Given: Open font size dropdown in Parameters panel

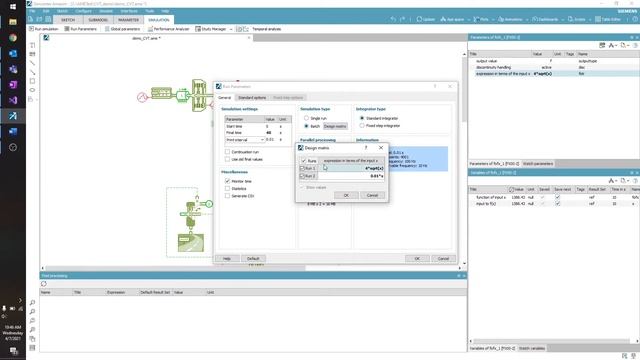Looking at the screenshot, I should 613,45.
